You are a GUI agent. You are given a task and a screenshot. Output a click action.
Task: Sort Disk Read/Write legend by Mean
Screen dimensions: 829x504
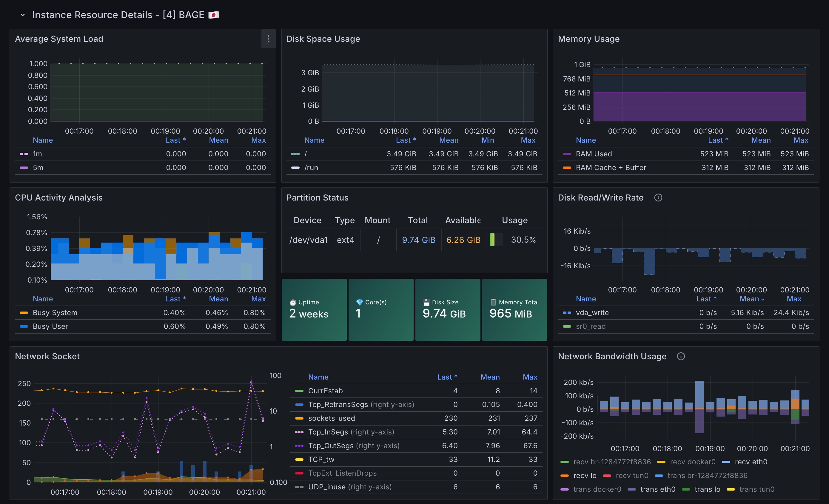752,299
